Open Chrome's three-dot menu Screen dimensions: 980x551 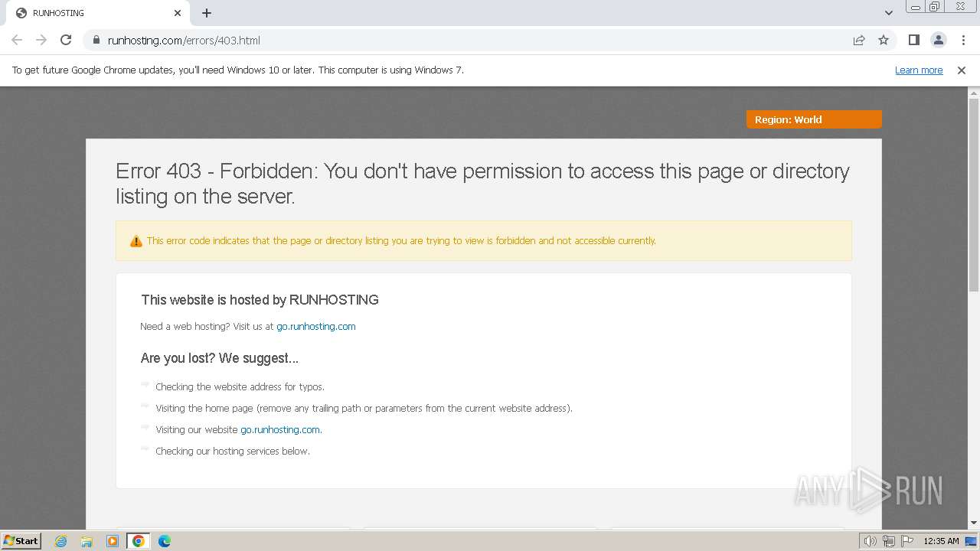[x=963, y=40]
